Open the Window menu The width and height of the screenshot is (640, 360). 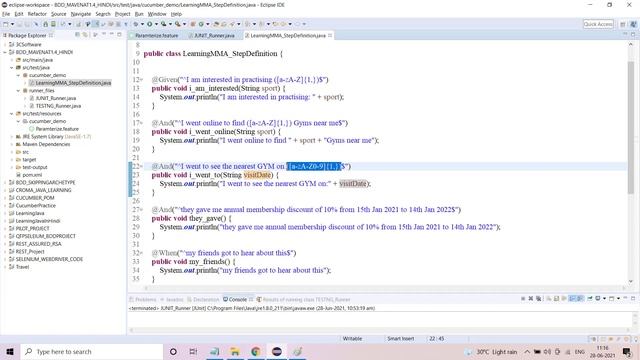[x=157, y=14]
